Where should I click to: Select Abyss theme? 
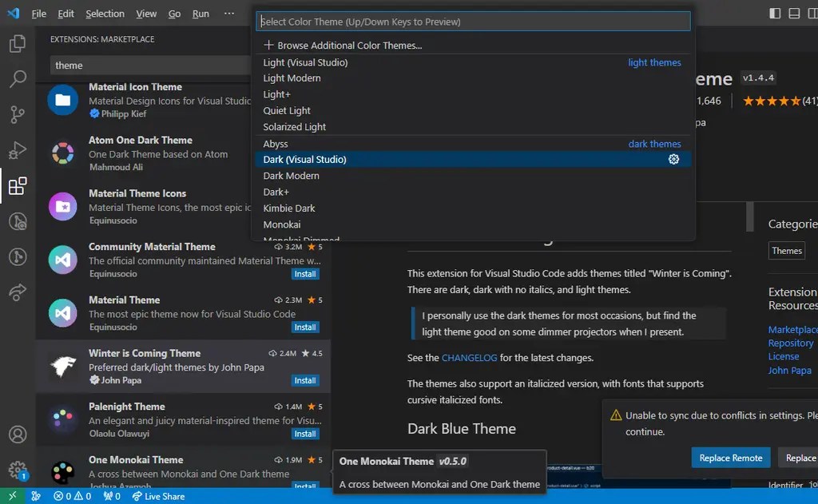tap(473, 144)
